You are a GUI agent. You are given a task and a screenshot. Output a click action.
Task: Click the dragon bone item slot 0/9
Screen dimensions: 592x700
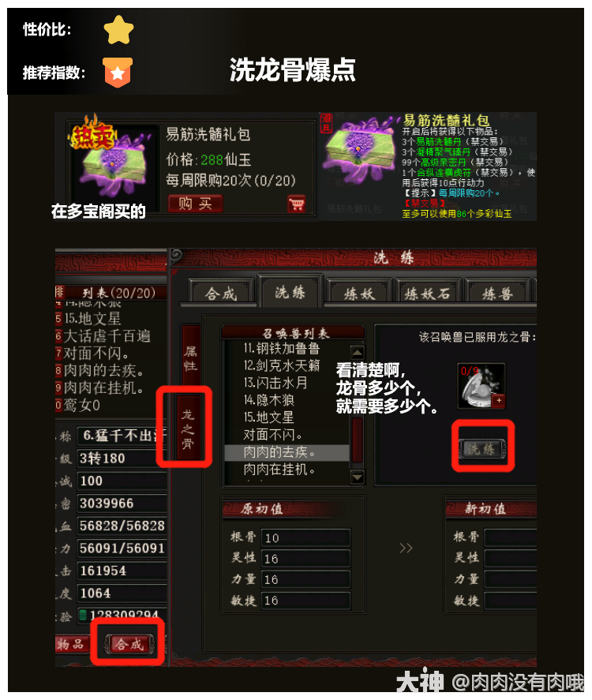(x=481, y=386)
